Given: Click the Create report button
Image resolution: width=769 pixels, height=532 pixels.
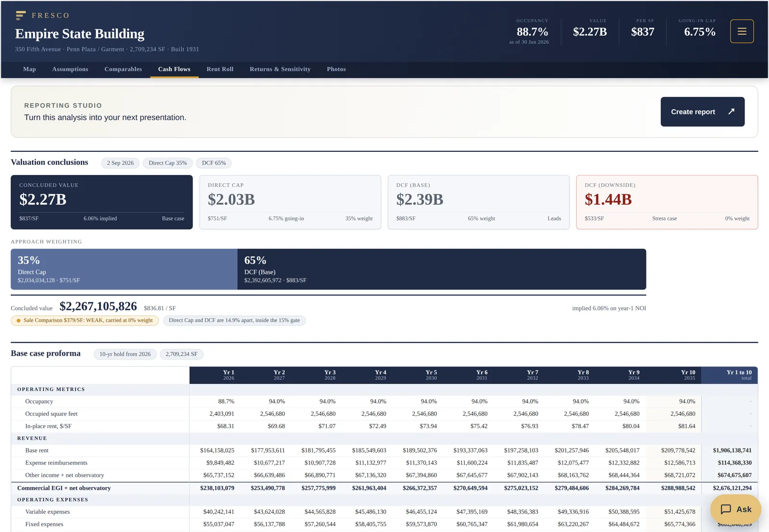Looking at the screenshot, I should pos(702,112).
